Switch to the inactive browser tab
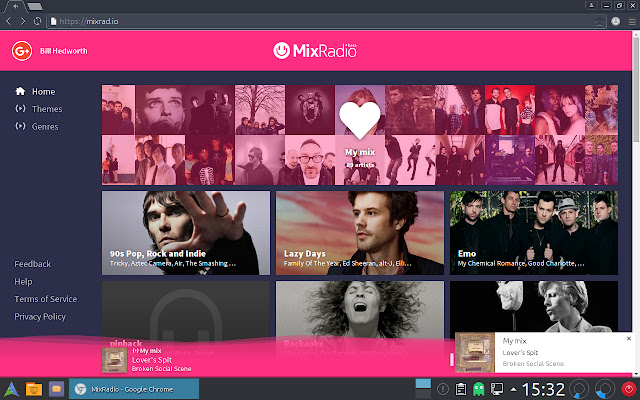Viewport: 640px width, 400px height. [x=35, y=7]
